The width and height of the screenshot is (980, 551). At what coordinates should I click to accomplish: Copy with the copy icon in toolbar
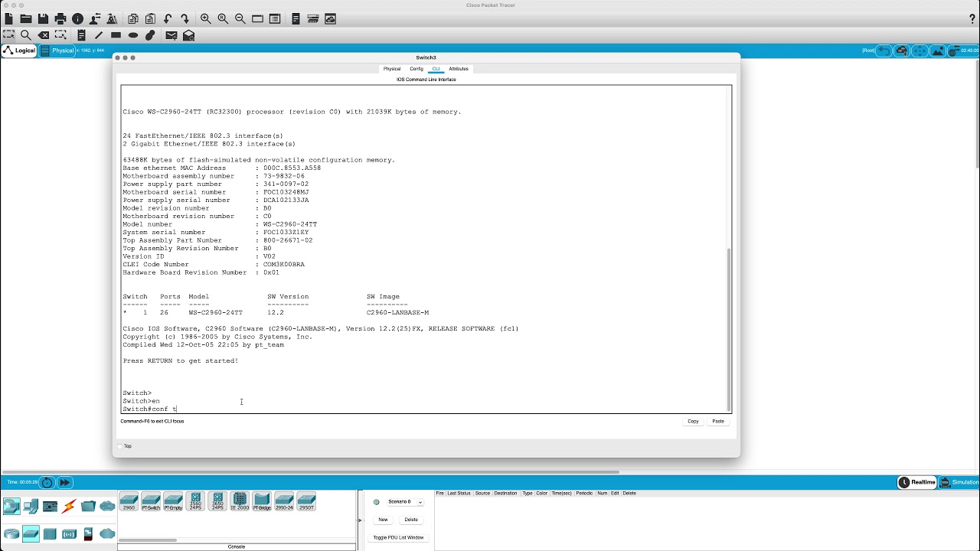click(x=133, y=18)
